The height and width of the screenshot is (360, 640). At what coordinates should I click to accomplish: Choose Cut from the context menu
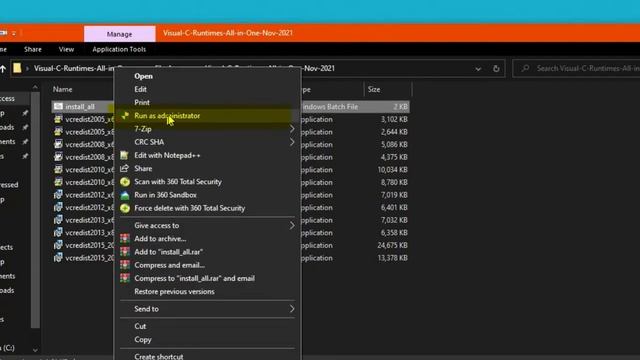pyautogui.click(x=140, y=327)
